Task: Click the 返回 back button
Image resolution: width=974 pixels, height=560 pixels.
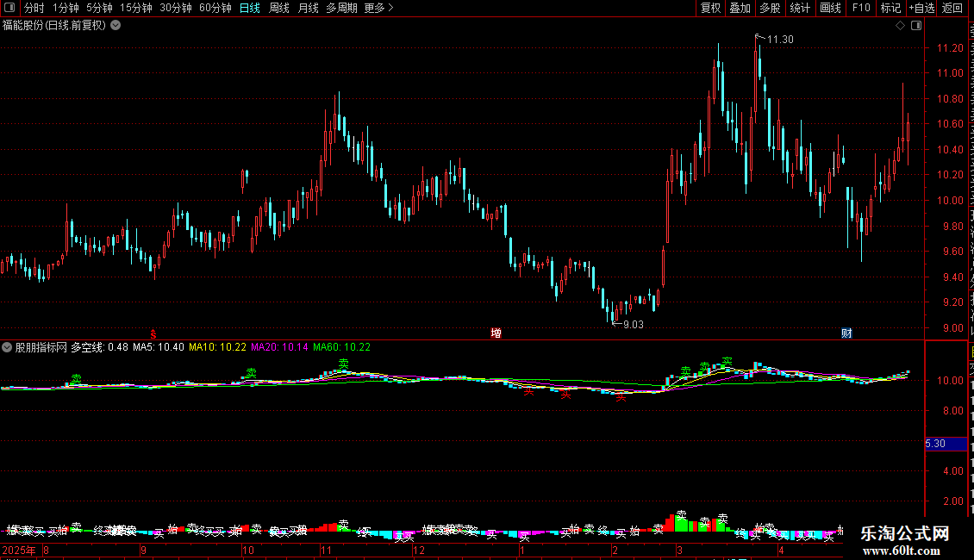Action: (x=952, y=8)
